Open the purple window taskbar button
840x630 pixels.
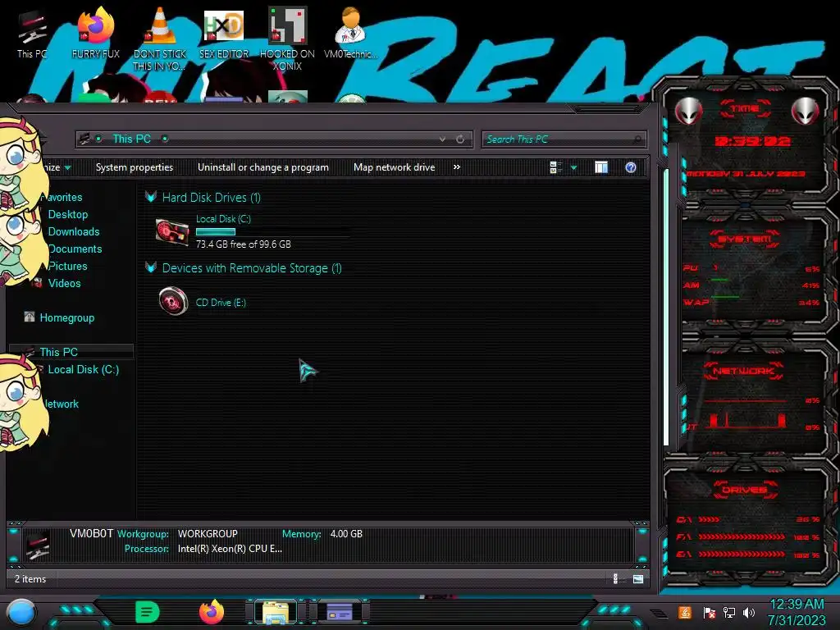click(339, 611)
